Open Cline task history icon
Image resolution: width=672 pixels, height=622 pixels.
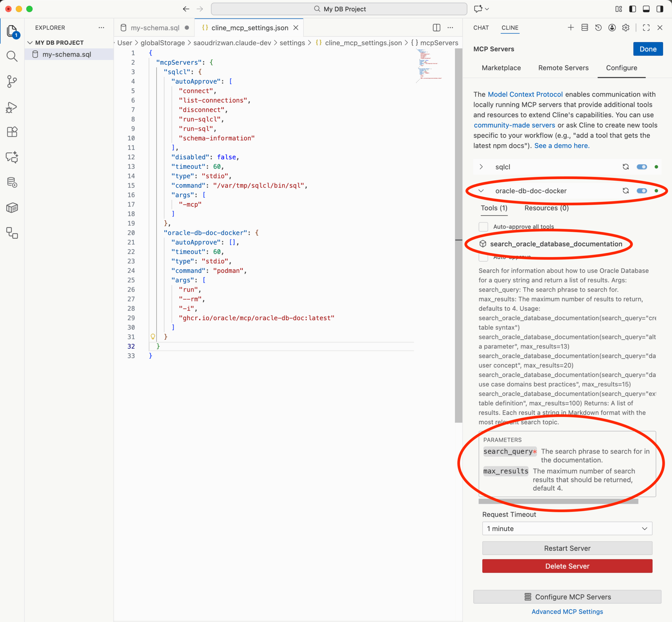pyautogui.click(x=598, y=28)
